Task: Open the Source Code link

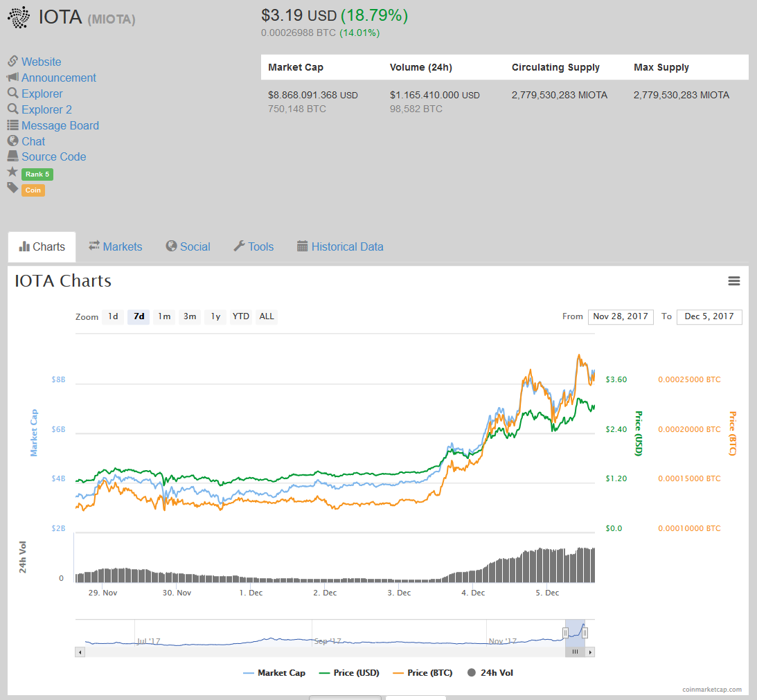Action: [54, 157]
